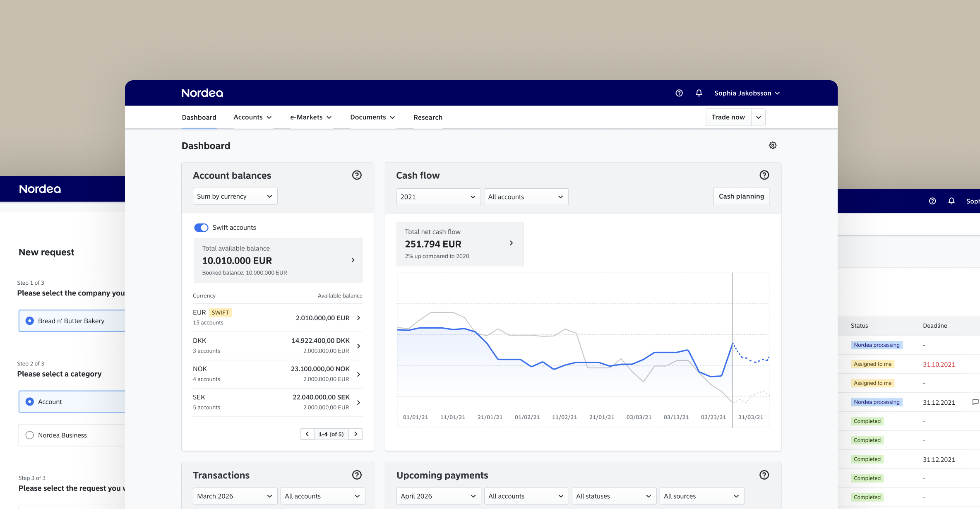The width and height of the screenshot is (980, 509).
Task: Show help for Transactions card
Action: pos(357,475)
